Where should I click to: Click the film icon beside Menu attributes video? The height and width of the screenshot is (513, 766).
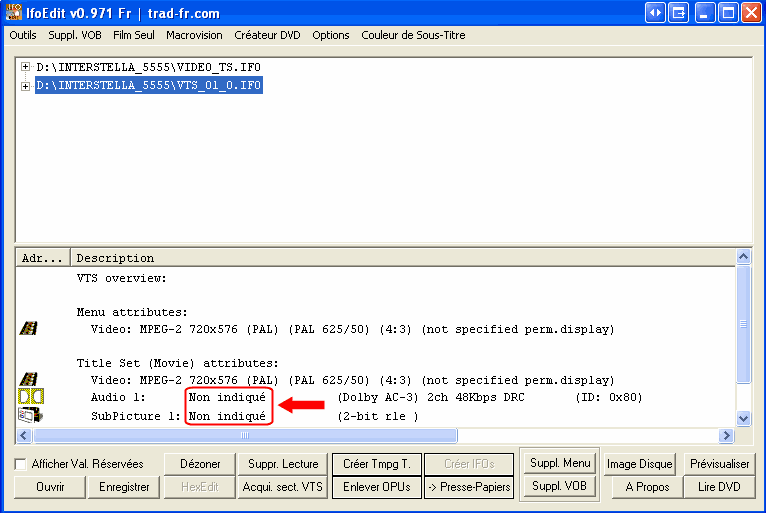[x=28, y=328]
